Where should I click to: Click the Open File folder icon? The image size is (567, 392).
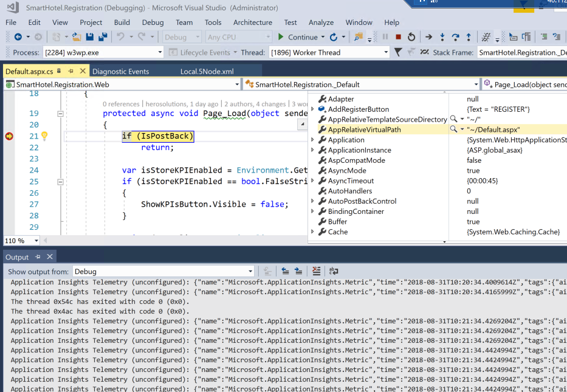click(77, 37)
